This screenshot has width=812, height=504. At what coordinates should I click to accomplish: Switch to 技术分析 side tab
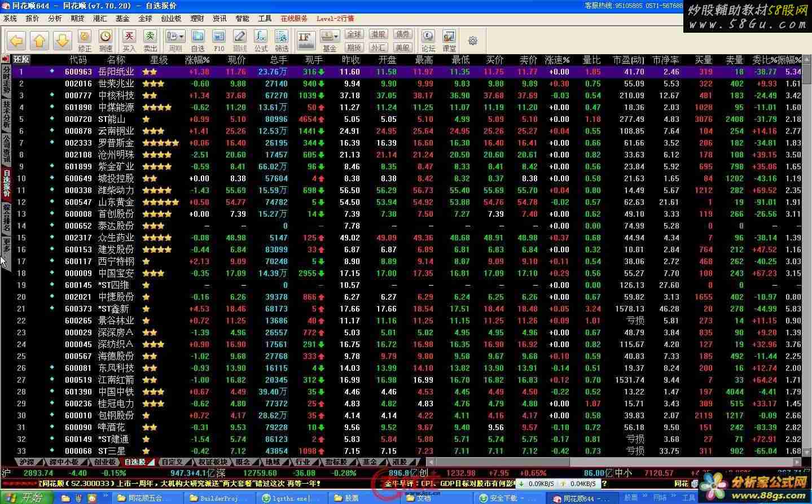coord(7,115)
